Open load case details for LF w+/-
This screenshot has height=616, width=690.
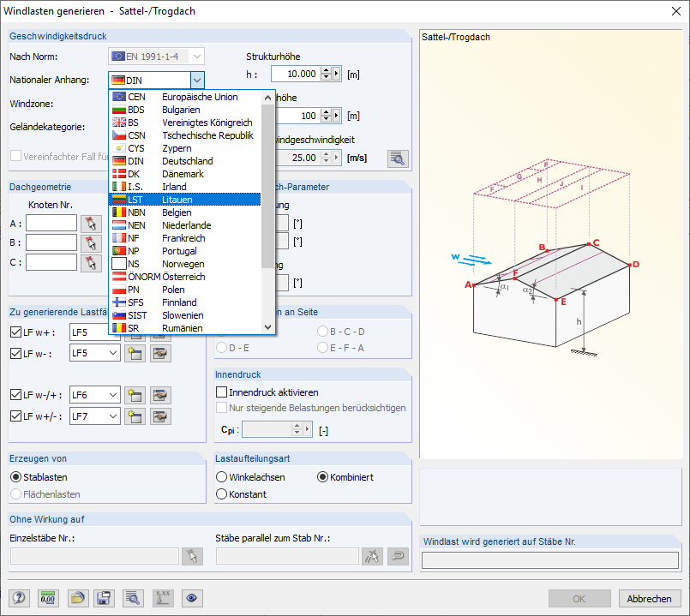(160, 416)
